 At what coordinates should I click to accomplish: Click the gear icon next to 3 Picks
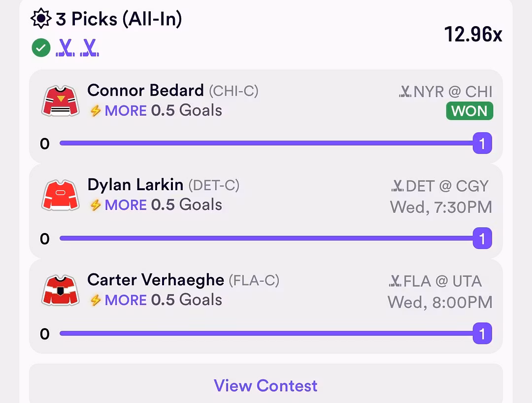41,18
